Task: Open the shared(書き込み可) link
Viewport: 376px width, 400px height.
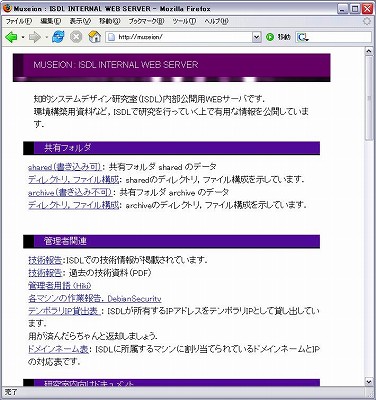Action: [x=65, y=167]
